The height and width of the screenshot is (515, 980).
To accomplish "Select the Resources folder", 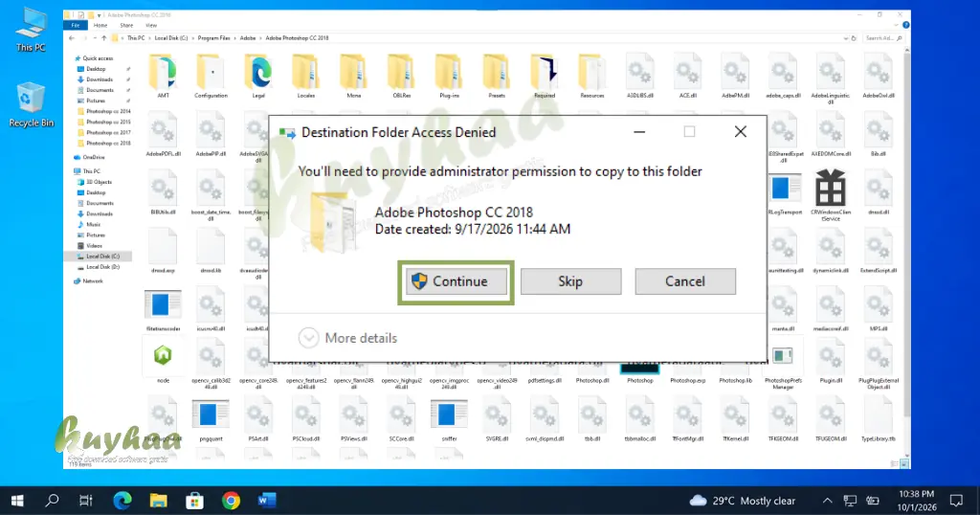I will 591,77.
